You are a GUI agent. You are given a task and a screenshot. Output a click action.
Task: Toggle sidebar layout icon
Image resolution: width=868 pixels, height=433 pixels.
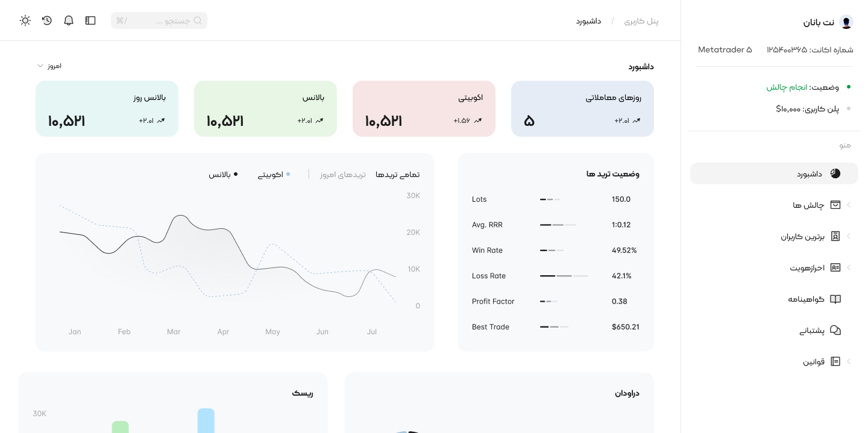90,20
